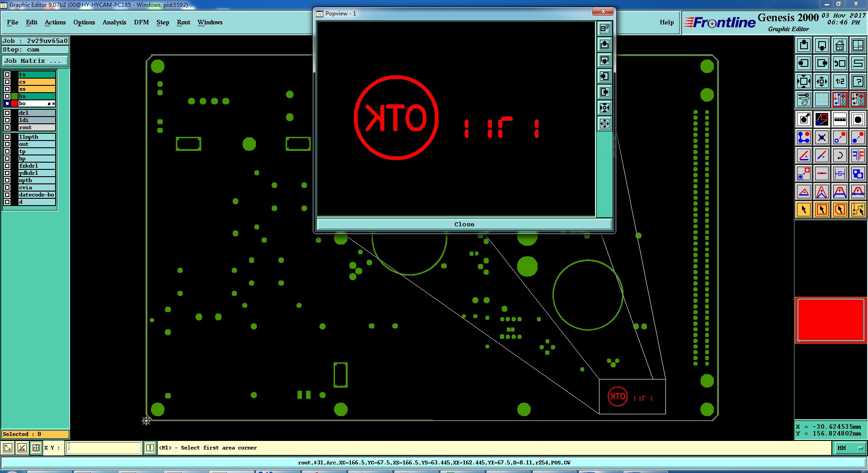Click the arrow-in-polygon select tool
Viewport: 868px width, 473px height.
coord(840,210)
